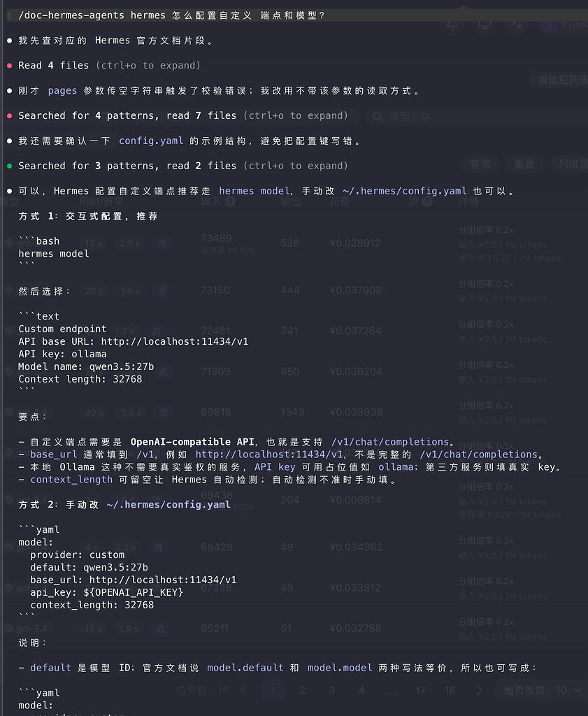Click the help icon beside the 输入 column
The width and height of the screenshot is (588, 716).
(230, 201)
